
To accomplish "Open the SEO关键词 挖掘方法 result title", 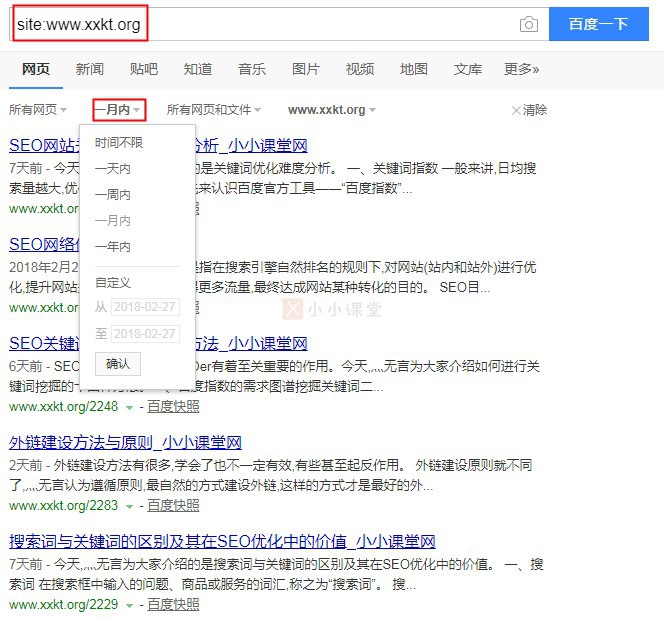I will [251, 343].
